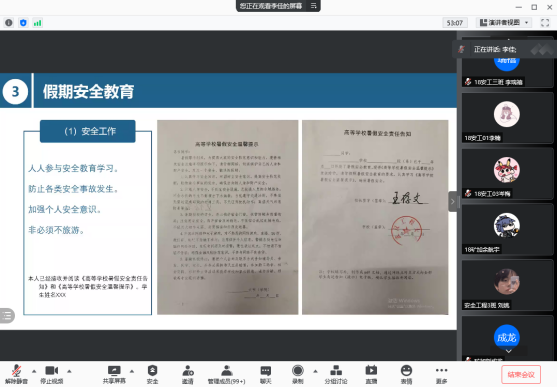Expand audio options arrow beside microphone
Viewport: 558px width, 388px height.
(34, 371)
